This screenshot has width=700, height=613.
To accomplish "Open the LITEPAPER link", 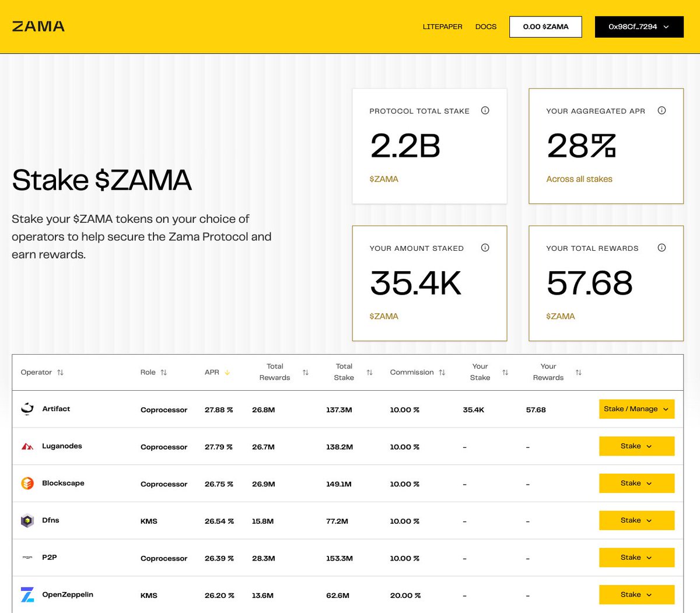I will click(x=442, y=27).
